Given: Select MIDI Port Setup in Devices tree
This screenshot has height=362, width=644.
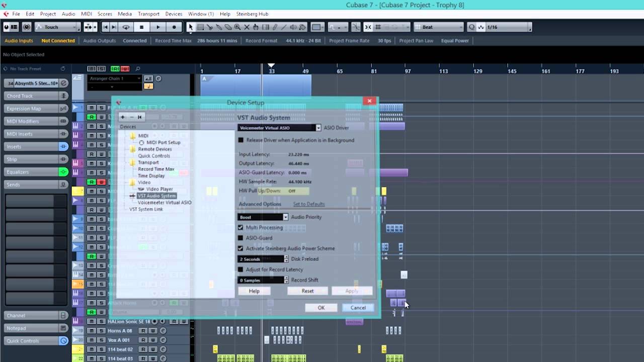Looking at the screenshot, I should (x=164, y=142).
